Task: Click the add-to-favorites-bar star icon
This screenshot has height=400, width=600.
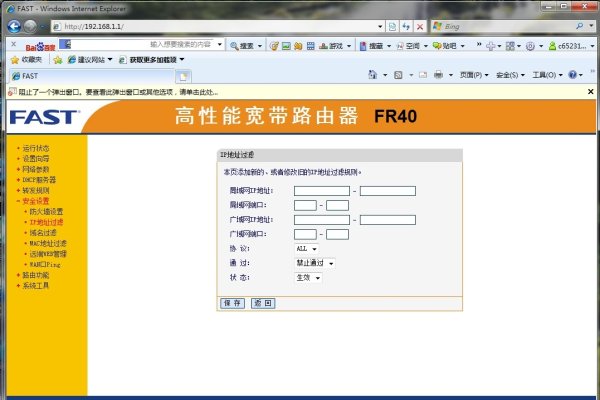Action: pyautogui.click(x=58, y=60)
